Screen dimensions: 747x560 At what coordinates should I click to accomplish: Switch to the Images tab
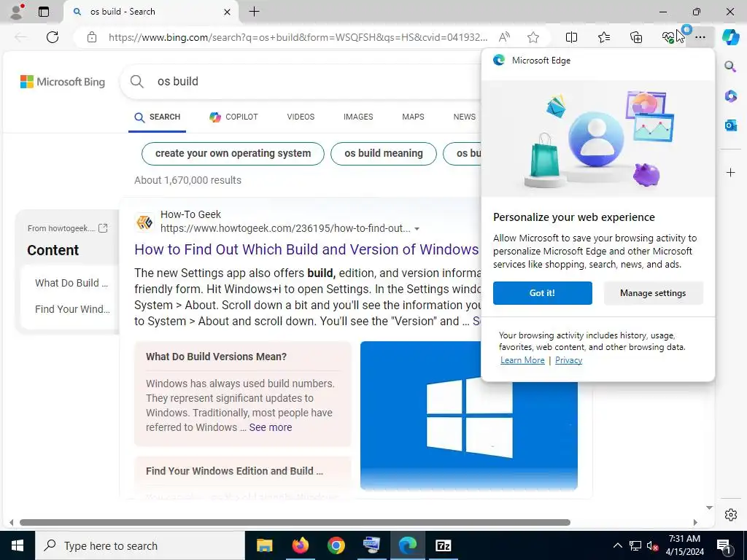click(358, 117)
